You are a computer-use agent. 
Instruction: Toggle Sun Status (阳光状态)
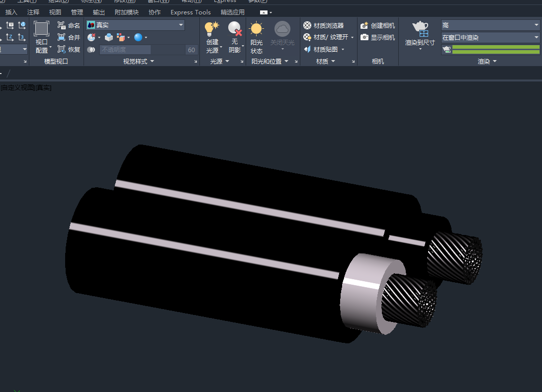click(257, 30)
